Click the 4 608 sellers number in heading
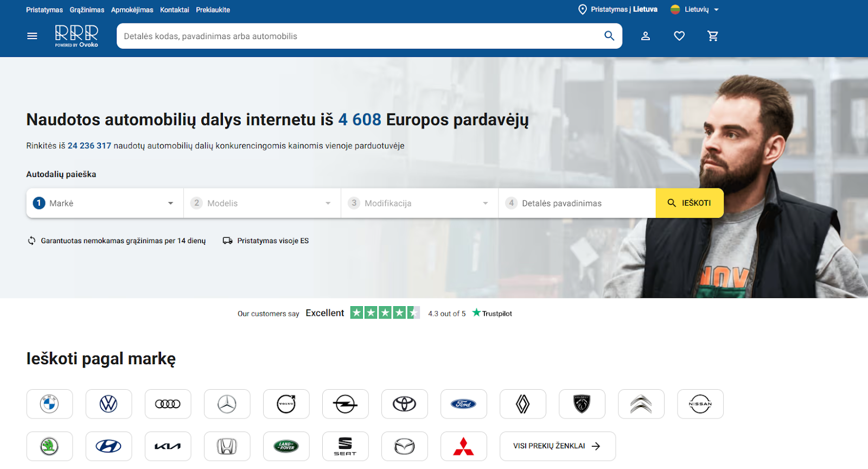 (360, 119)
